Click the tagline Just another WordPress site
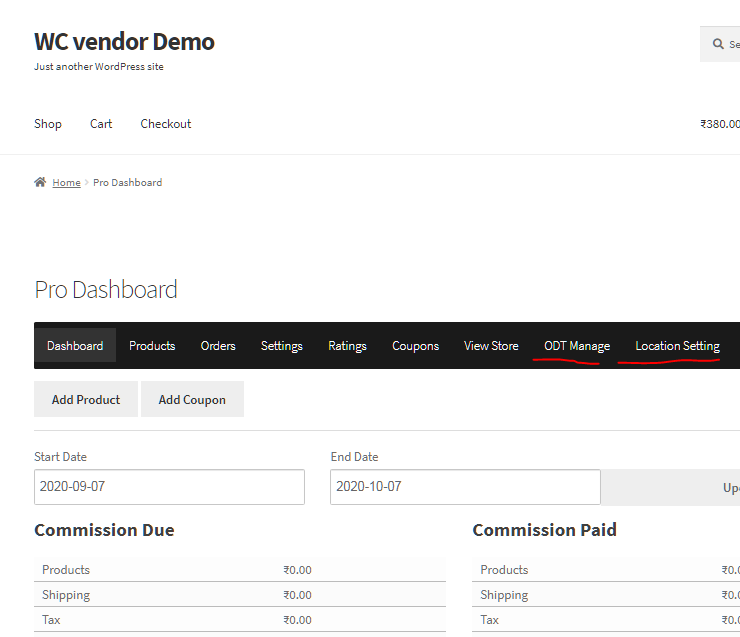The width and height of the screenshot is (740, 637). coord(99,67)
